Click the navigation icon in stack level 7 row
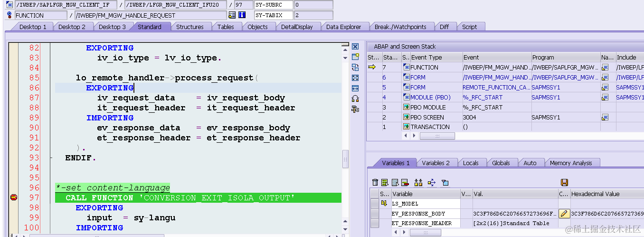This screenshot has width=644, height=237. (605, 68)
